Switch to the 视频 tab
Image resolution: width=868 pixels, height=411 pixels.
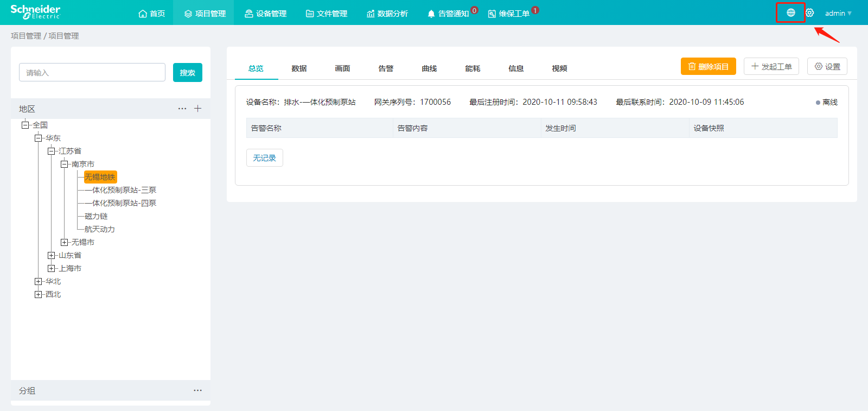[x=560, y=68]
